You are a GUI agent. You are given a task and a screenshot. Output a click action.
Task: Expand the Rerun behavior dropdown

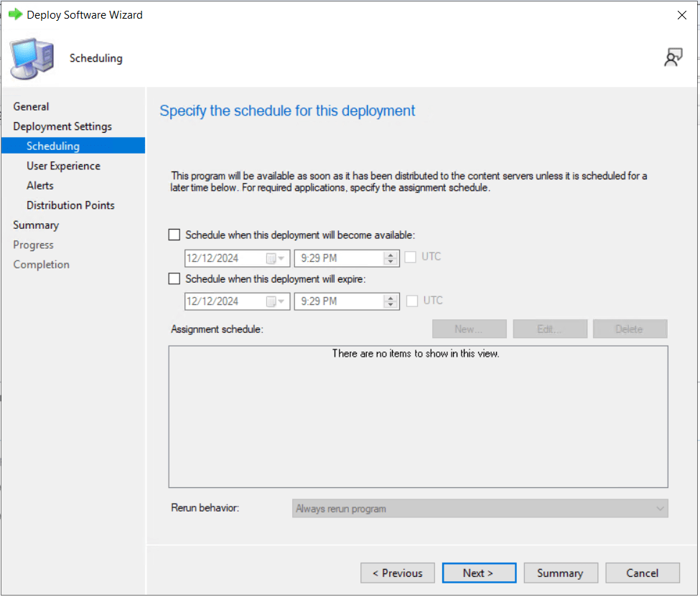[x=480, y=509]
